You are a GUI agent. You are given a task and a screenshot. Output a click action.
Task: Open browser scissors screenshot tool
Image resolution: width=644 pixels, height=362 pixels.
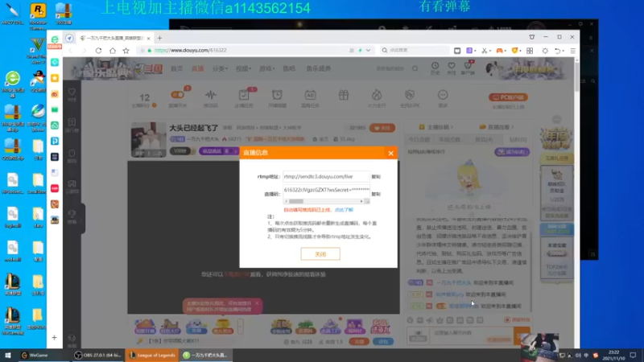485,51
